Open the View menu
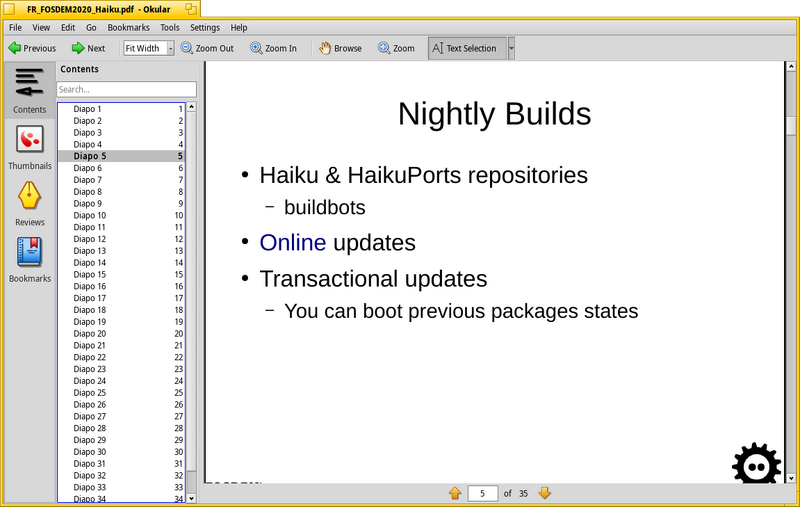 41,28
